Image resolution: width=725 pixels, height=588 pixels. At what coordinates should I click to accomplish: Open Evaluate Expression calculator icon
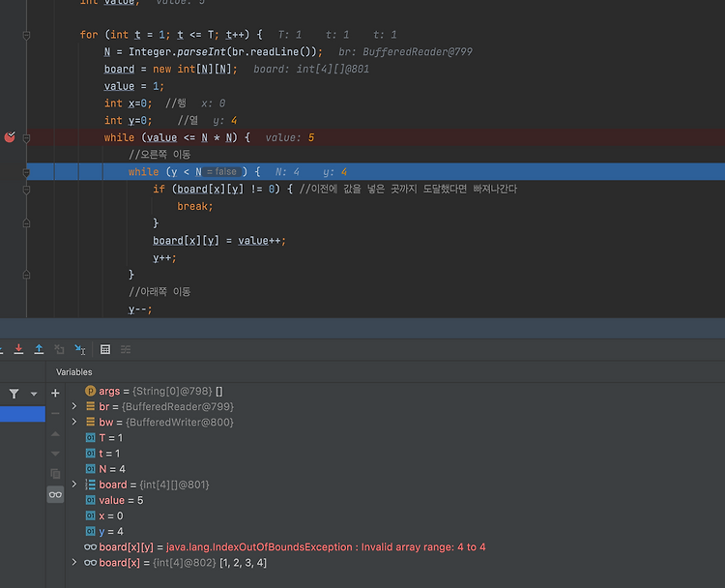tap(105, 349)
